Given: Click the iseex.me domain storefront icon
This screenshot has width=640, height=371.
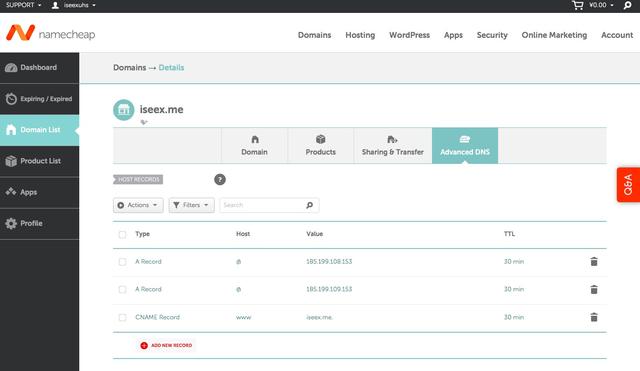Looking at the screenshot, I should pyautogui.click(x=124, y=110).
